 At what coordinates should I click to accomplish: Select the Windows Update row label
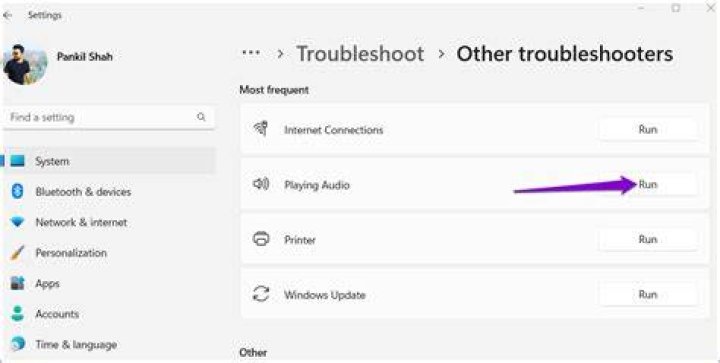(x=325, y=295)
